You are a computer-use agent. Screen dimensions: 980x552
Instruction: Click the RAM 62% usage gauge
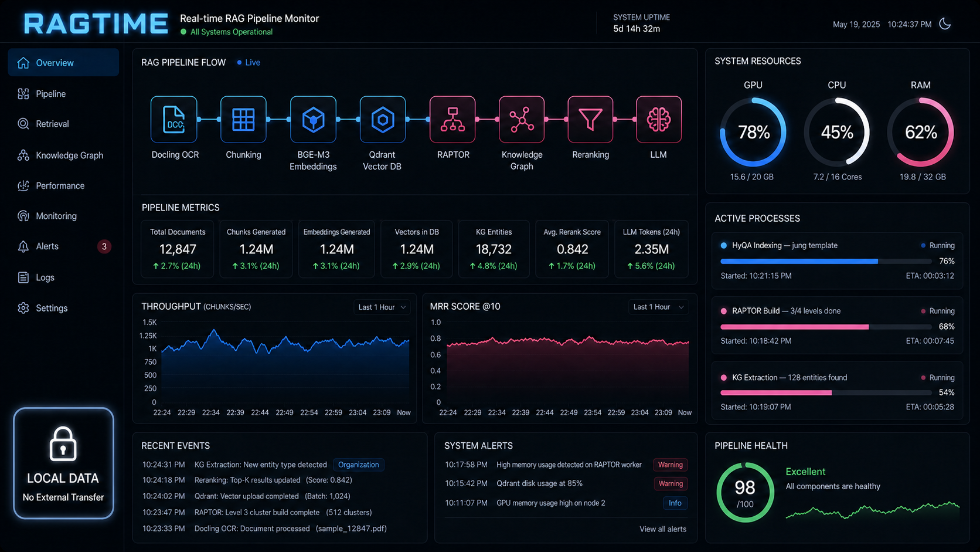pos(920,132)
